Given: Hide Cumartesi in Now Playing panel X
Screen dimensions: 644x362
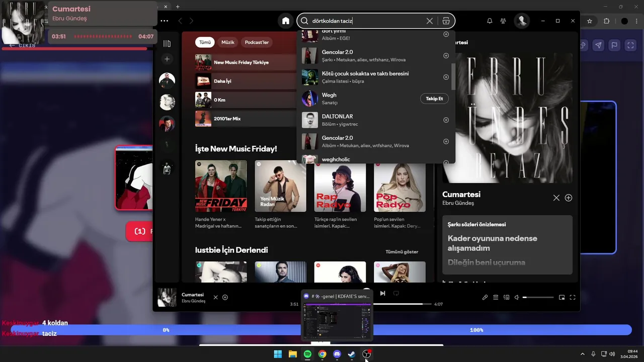Looking at the screenshot, I should pos(556,198).
